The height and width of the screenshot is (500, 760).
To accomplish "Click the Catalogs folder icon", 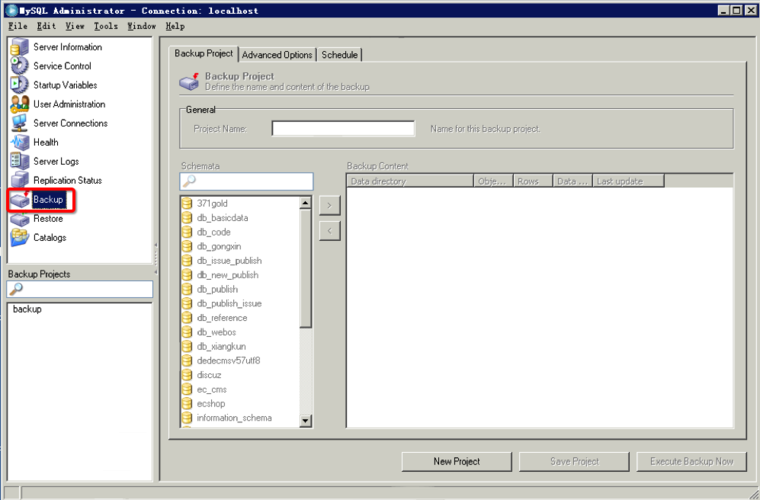I will click(20, 237).
